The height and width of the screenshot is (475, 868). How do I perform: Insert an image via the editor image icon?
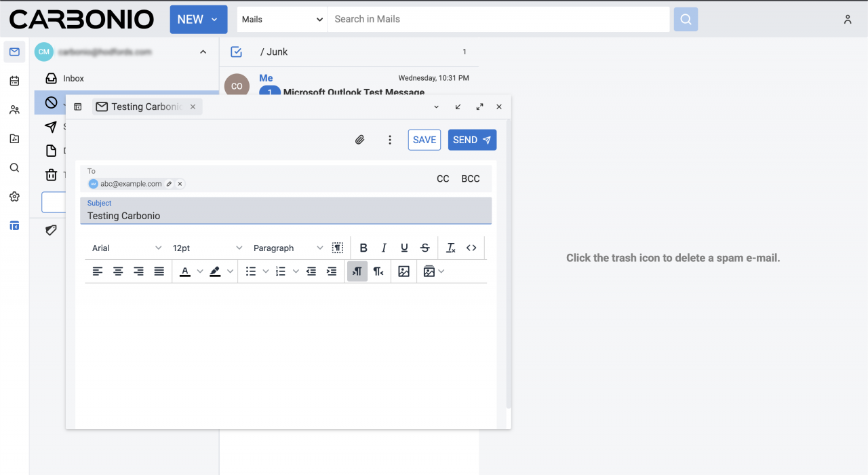[x=403, y=271]
